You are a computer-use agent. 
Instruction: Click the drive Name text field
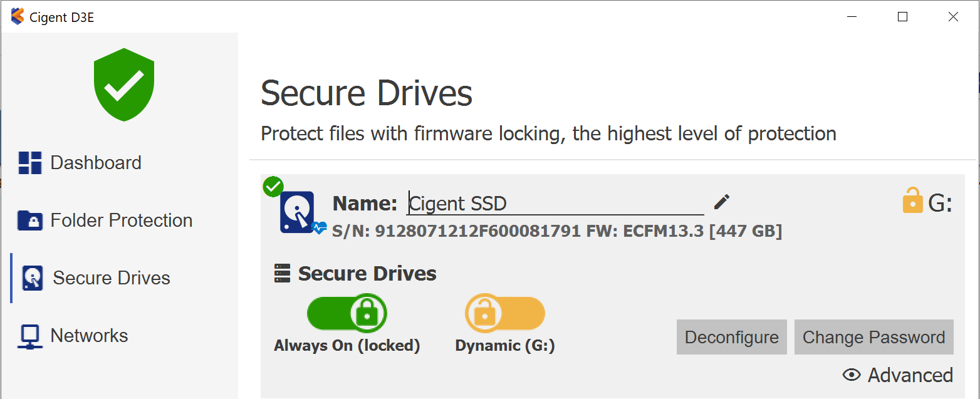tap(555, 204)
